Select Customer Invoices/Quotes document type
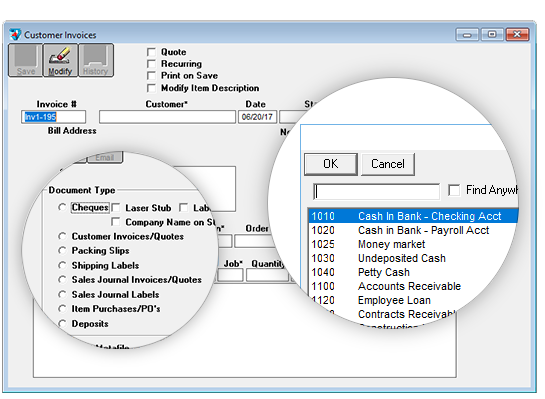Image resolution: width=545 pixels, height=399 pixels. pyautogui.click(x=62, y=236)
